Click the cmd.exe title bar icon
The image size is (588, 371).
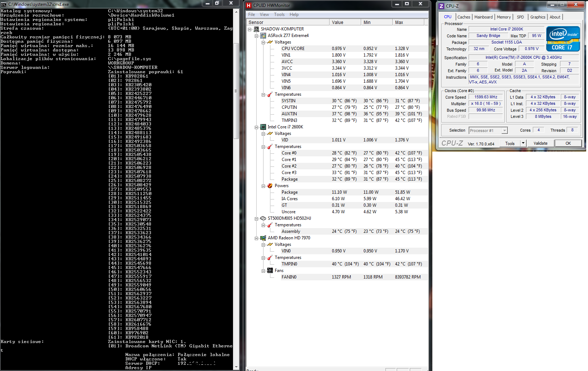tap(4, 4)
